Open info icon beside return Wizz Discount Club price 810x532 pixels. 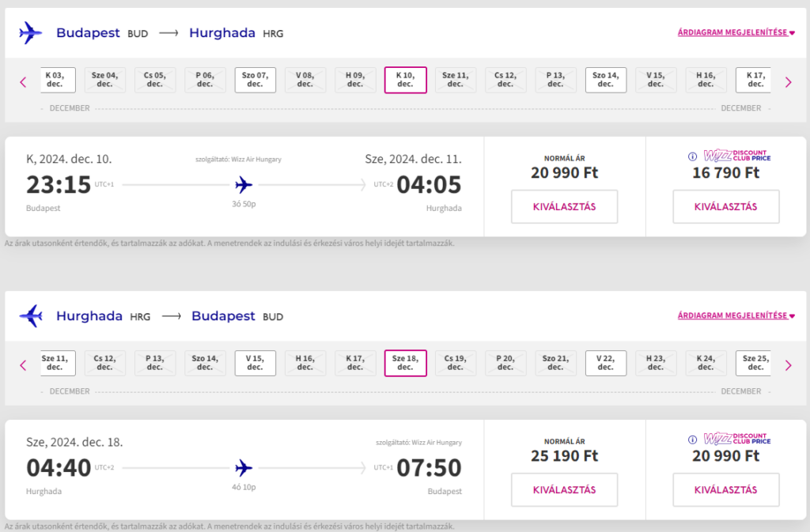(x=692, y=440)
